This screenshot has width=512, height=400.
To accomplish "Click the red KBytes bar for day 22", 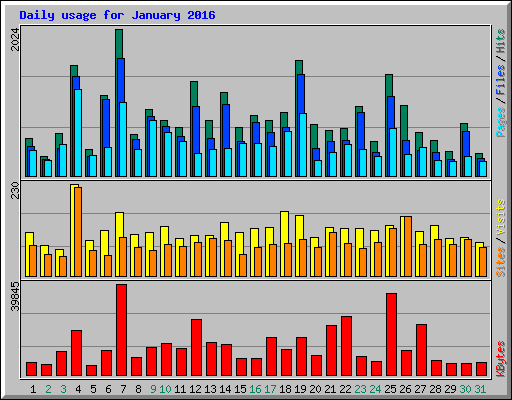I will coord(347,346).
